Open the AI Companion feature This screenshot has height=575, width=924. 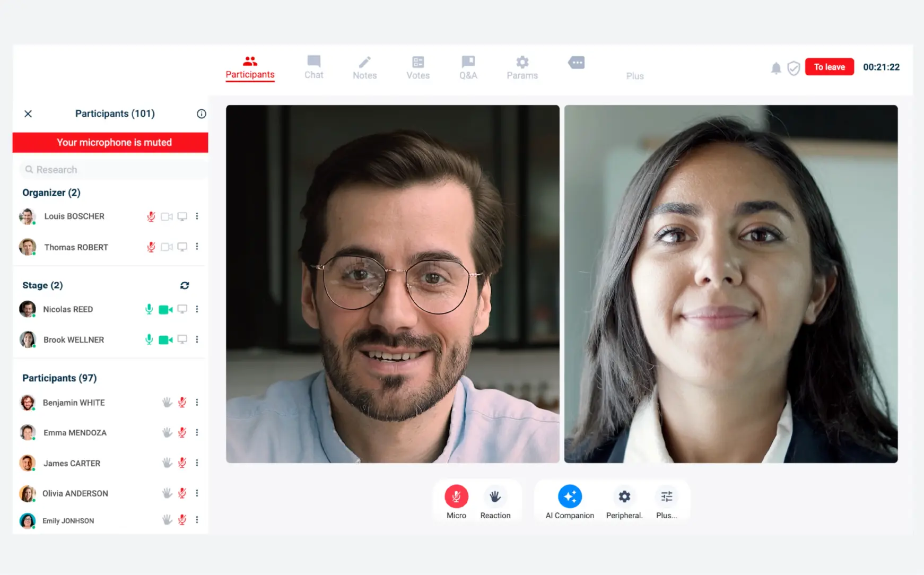[570, 497]
